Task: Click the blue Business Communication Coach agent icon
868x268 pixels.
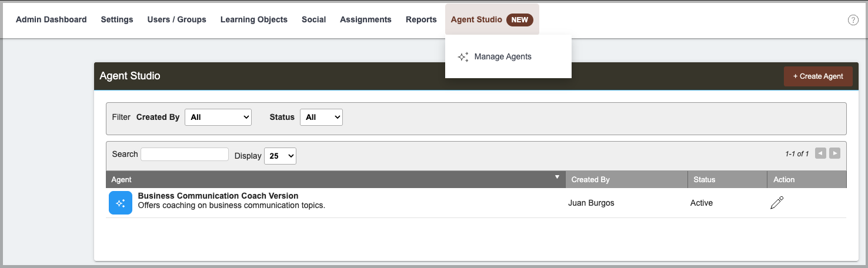Action: coord(121,203)
